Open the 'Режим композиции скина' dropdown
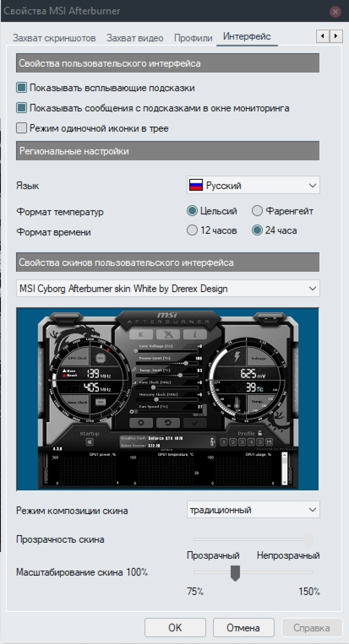 tap(253, 509)
